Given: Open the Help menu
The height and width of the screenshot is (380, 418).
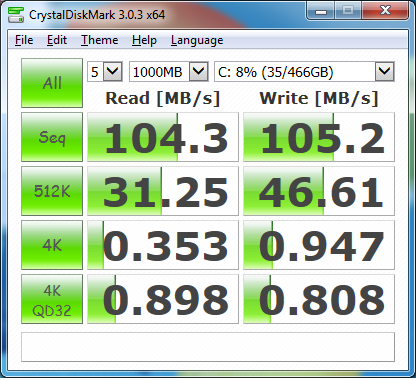Looking at the screenshot, I should pyautogui.click(x=144, y=40).
